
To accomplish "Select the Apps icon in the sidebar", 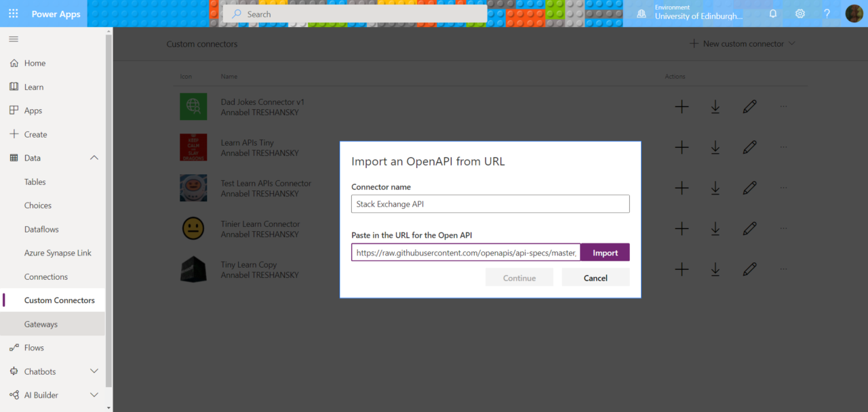I will tap(14, 110).
